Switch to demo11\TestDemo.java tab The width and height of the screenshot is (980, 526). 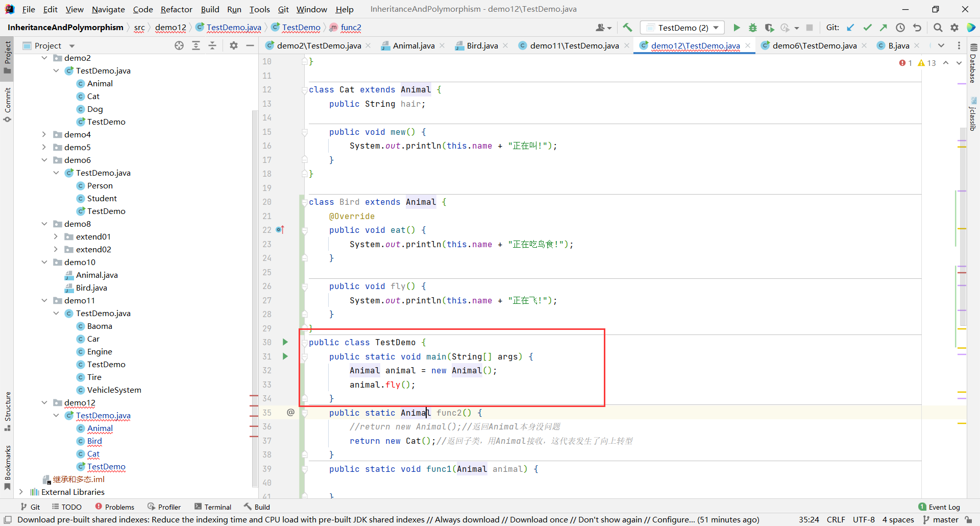(x=574, y=45)
